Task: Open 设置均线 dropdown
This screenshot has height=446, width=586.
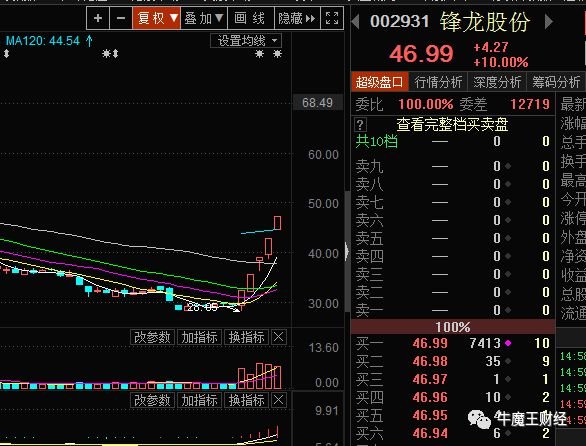Action: 246,41
